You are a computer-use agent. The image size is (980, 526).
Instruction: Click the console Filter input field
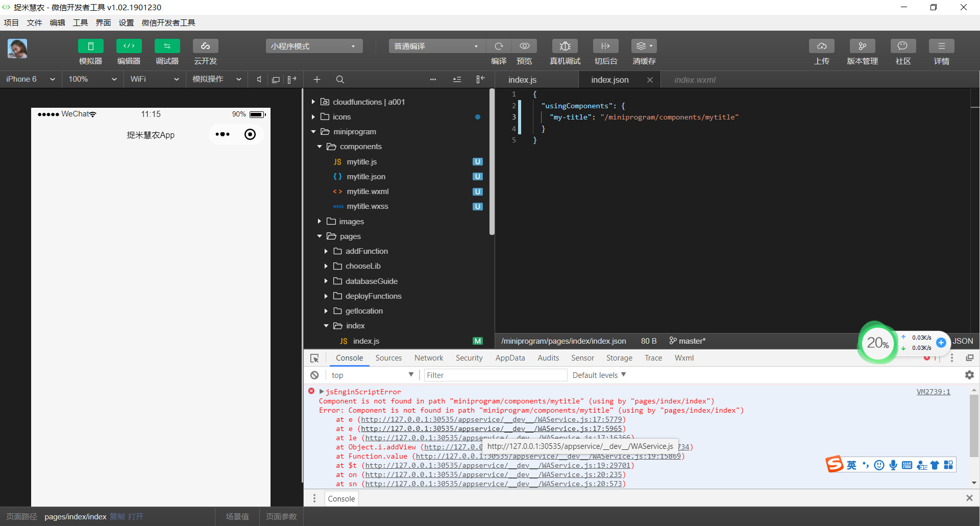coord(495,375)
